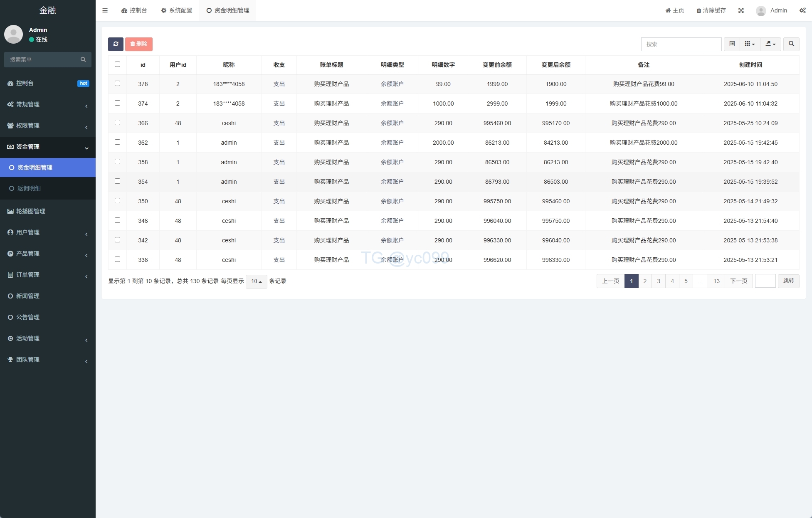Expand the 用户管理 sidebar menu
This screenshot has height=518, width=812.
pyautogui.click(x=28, y=232)
